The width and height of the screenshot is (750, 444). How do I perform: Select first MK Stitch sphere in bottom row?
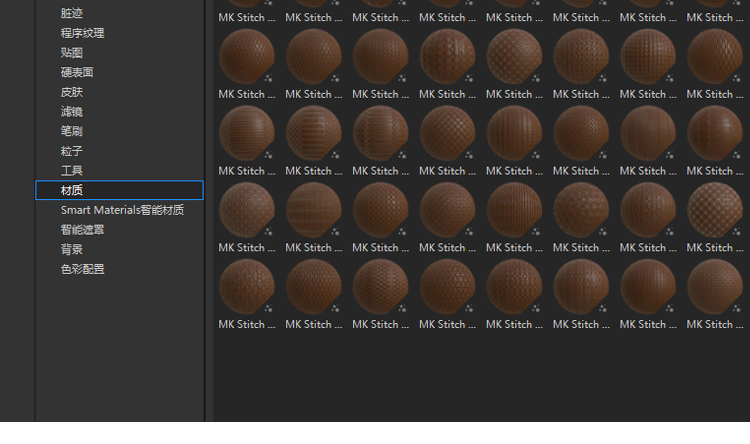pos(246,286)
